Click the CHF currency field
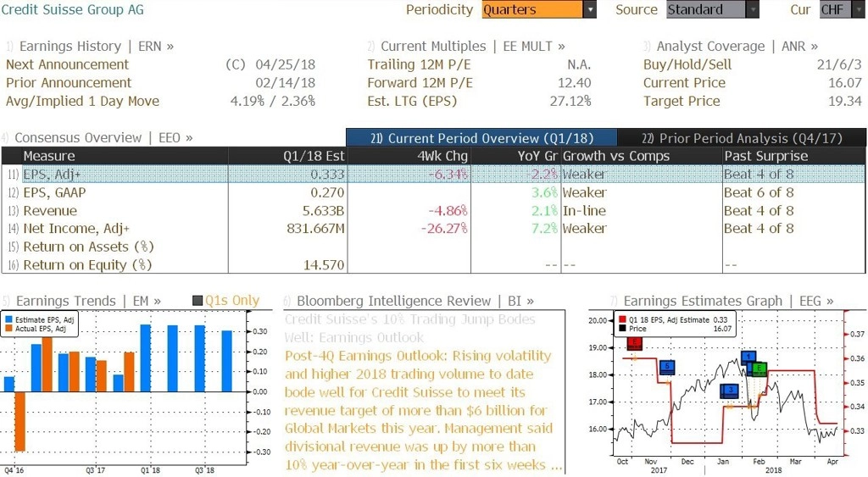This screenshot has width=868, height=477. pyautogui.click(x=835, y=9)
